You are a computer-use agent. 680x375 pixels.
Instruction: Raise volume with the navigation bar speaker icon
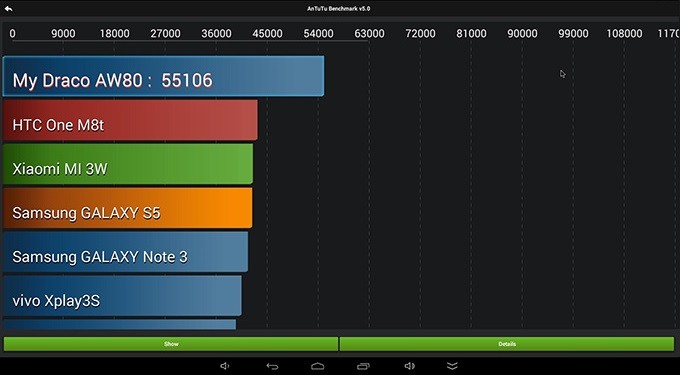point(409,366)
